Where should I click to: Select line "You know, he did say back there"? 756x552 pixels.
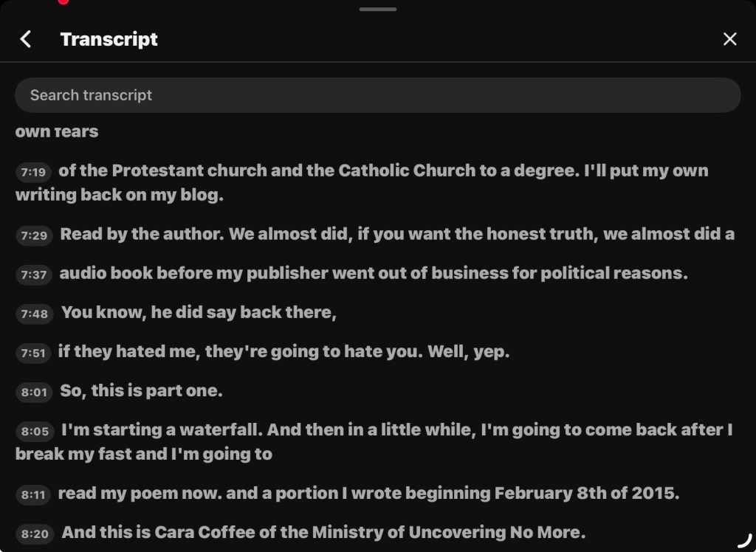click(198, 312)
